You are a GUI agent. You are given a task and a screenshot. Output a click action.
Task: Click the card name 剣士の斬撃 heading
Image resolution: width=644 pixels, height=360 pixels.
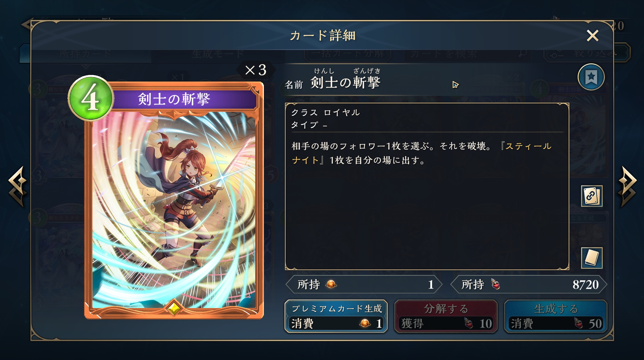pyautogui.click(x=346, y=82)
